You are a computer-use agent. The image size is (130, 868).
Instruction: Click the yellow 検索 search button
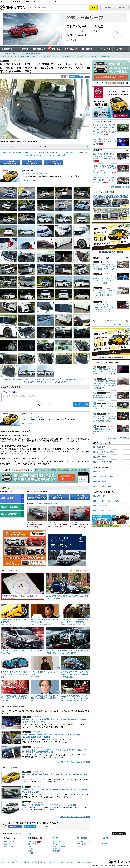point(93,7)
